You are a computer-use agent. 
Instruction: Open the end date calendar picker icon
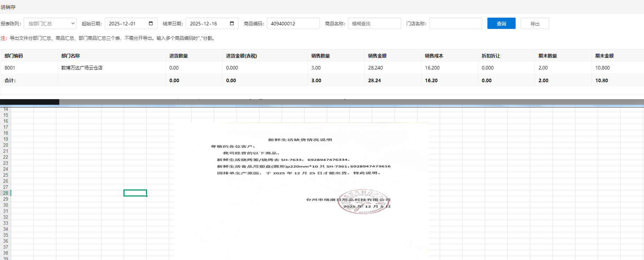232,24
